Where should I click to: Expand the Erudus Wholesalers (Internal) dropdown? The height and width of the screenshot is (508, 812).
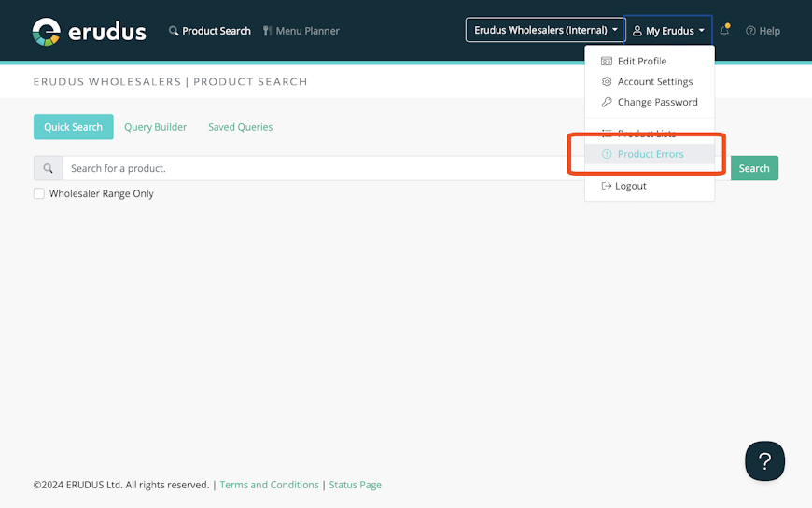pyautogui.click(x=545, y=30)
